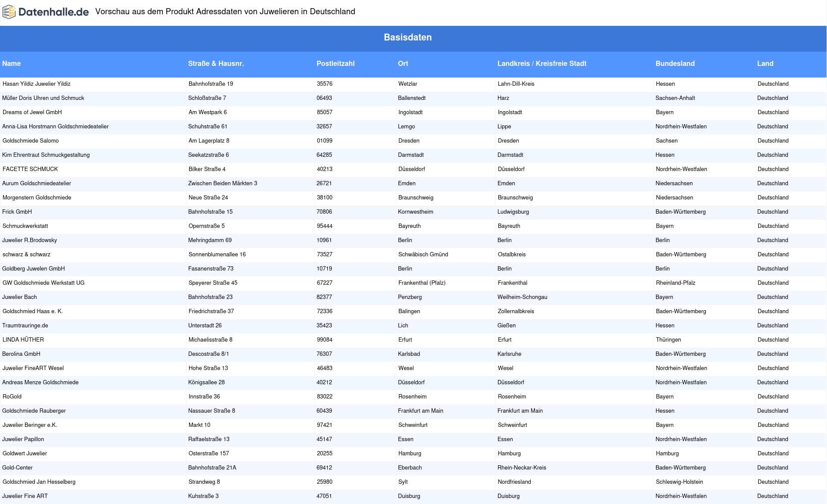Screen dimensions: 827x504
Task: Click the Dreams of Jewel GmbH cell
Action: point(32,112)
